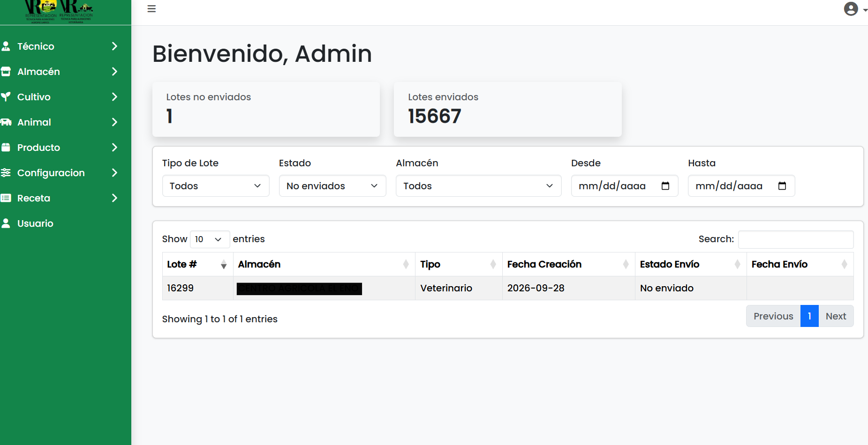Open the Tipo de Lote dropdown

[x=216, y=186]
